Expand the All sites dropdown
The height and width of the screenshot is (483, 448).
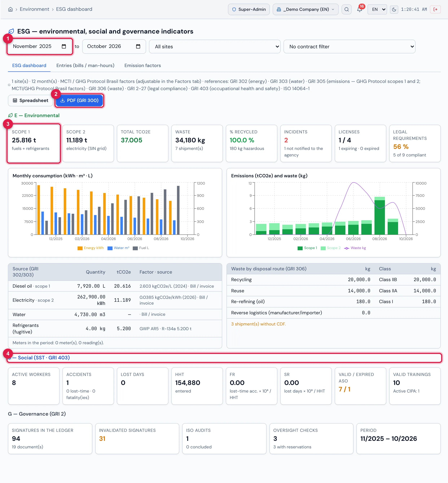point(215,46)
